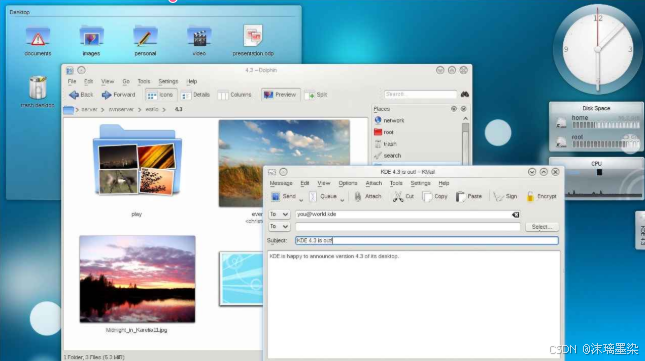645x361 pixels.
Task: Open the KMail Options menu
Action: click(348, 183)
